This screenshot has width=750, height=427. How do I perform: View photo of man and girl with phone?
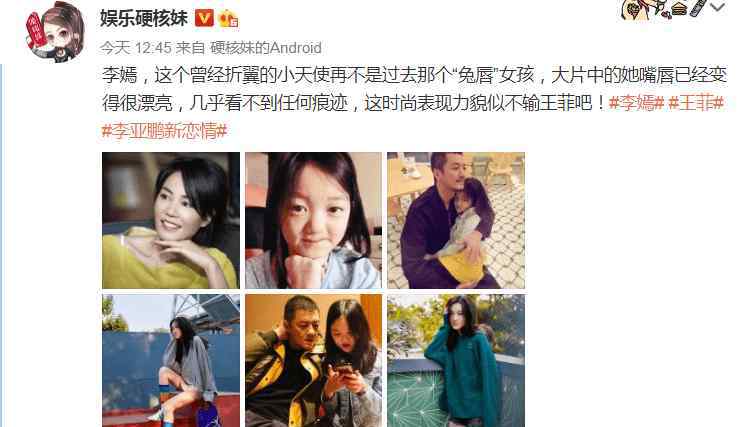pyautogui.click(x=313, y=361)
